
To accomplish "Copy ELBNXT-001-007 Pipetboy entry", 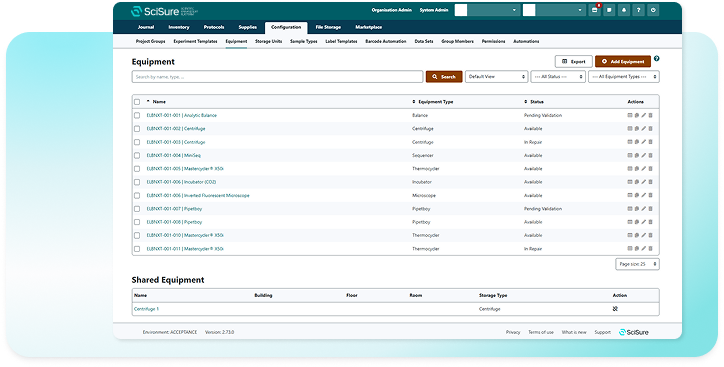I will [x=637, y=209].
